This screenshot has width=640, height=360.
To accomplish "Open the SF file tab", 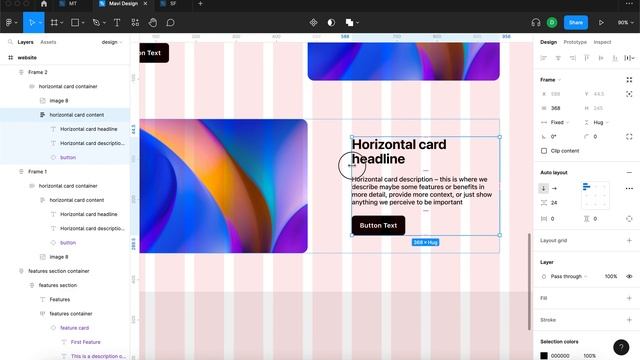I will point(169,4).
